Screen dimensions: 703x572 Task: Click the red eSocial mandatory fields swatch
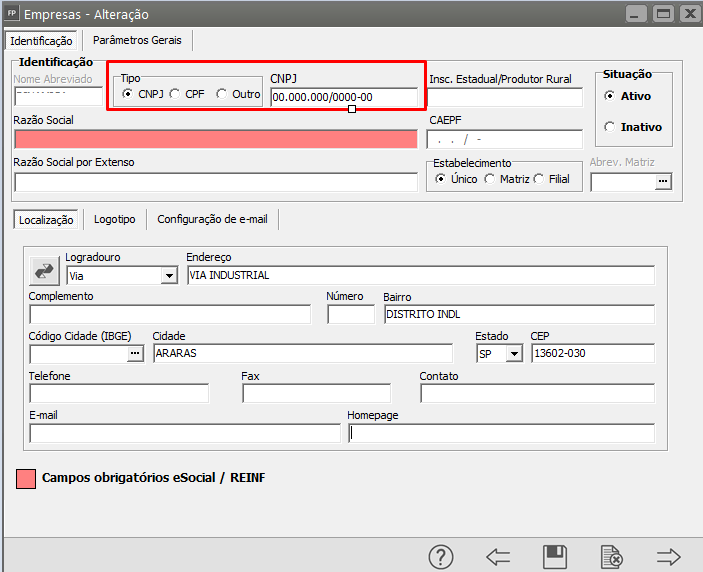26,479
